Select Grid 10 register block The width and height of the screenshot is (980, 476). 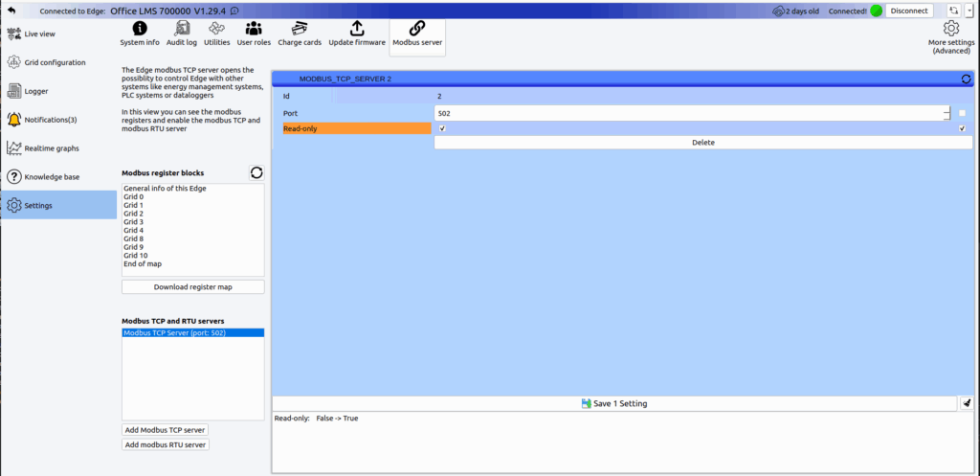click(135, 256)
